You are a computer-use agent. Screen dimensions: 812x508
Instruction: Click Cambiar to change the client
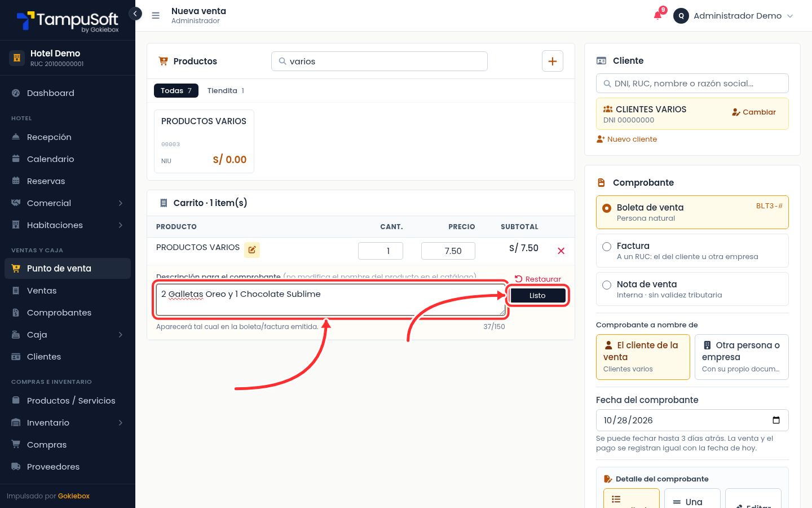pos(754,112)
